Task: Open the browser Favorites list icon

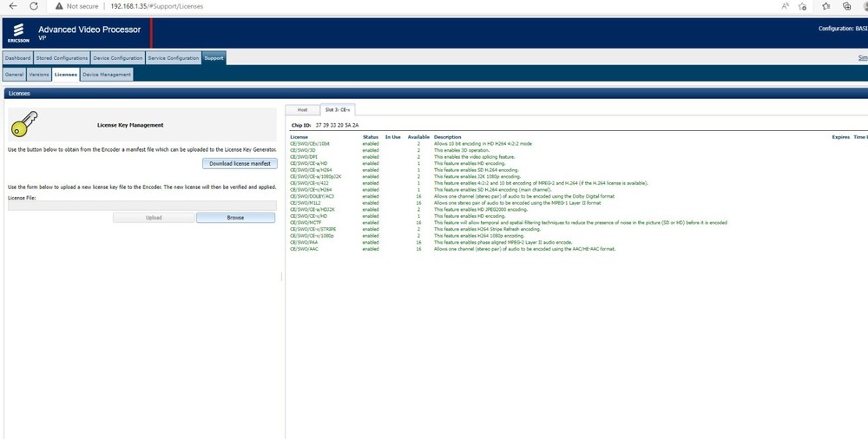Action: [x=826, y=6]
